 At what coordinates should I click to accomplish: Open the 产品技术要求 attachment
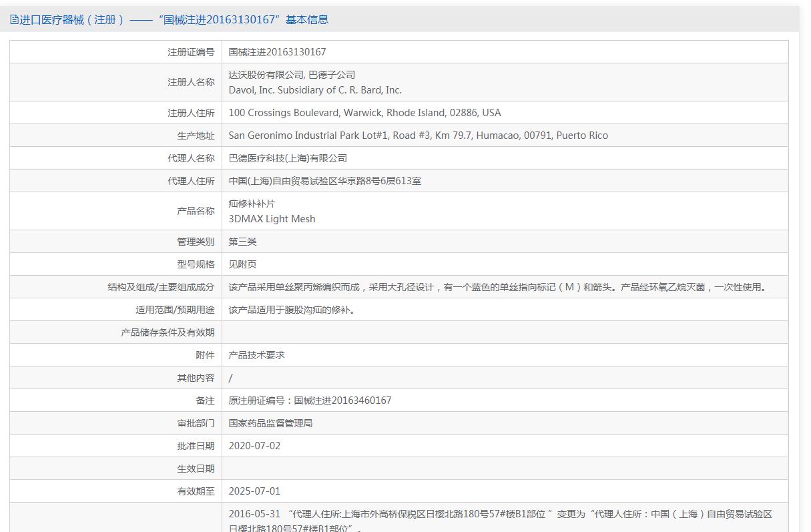tap(256, 355)
